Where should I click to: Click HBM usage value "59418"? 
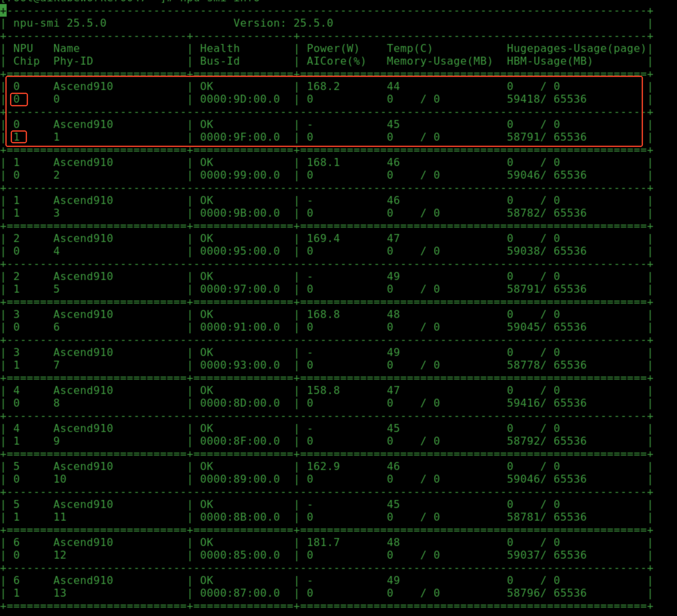523,99
